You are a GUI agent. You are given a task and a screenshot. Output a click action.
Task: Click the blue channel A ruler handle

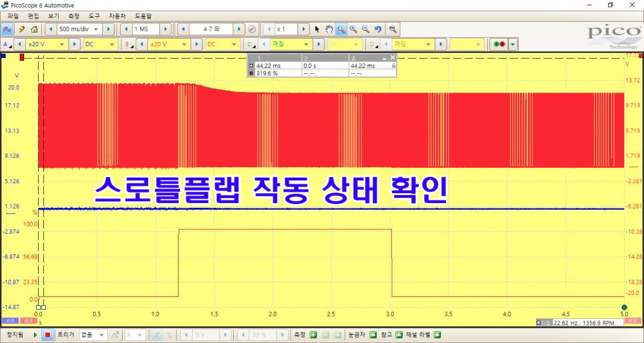tap(3, 55)
